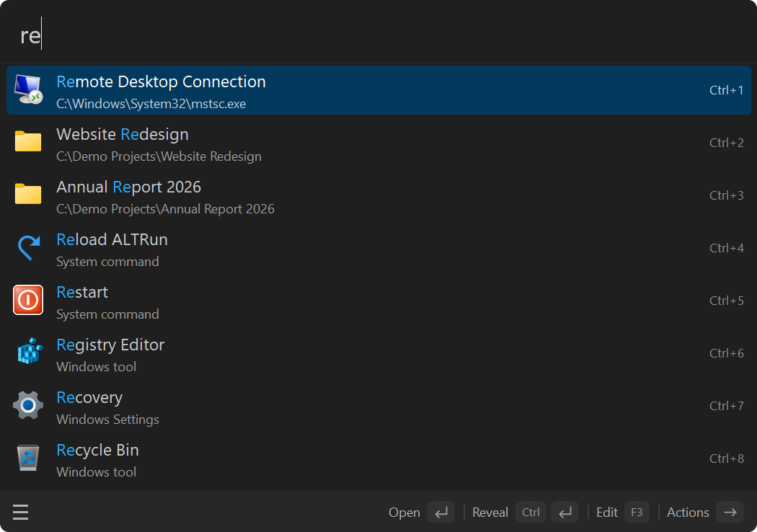Click the red Restart power icon
Screen dimensions: 757x532
click(28, 300)
